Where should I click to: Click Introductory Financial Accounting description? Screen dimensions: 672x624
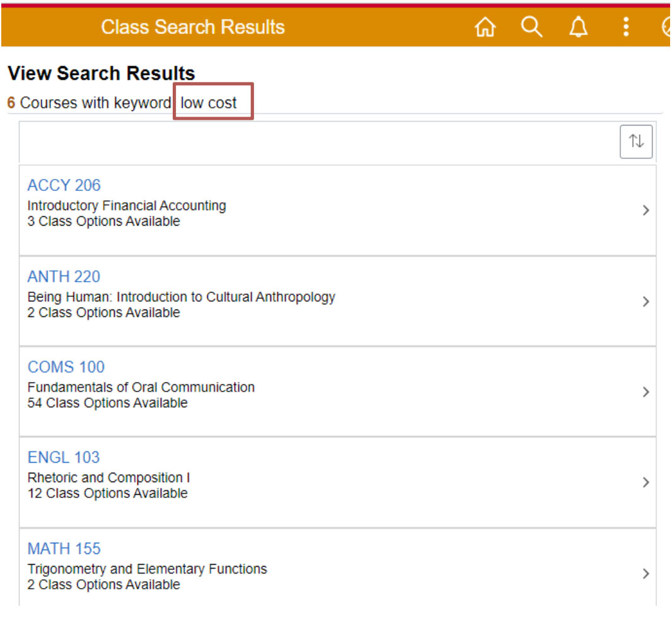click(126, 205)
